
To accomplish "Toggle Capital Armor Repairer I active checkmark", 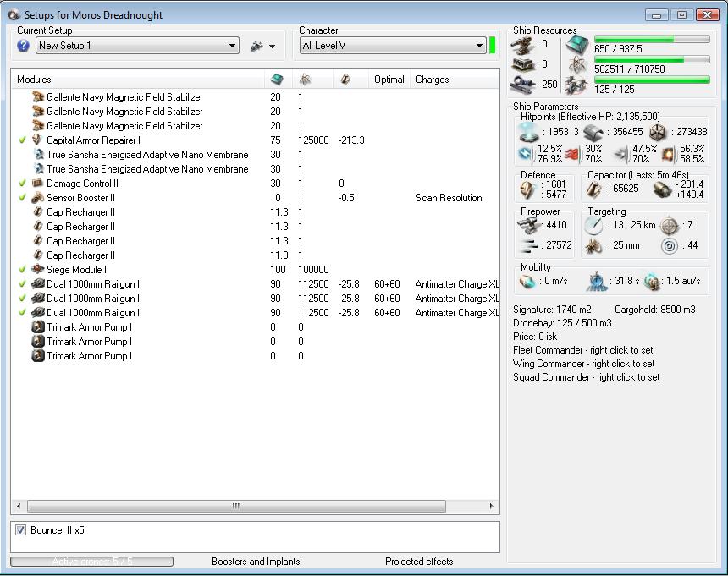I will [22, 140].
